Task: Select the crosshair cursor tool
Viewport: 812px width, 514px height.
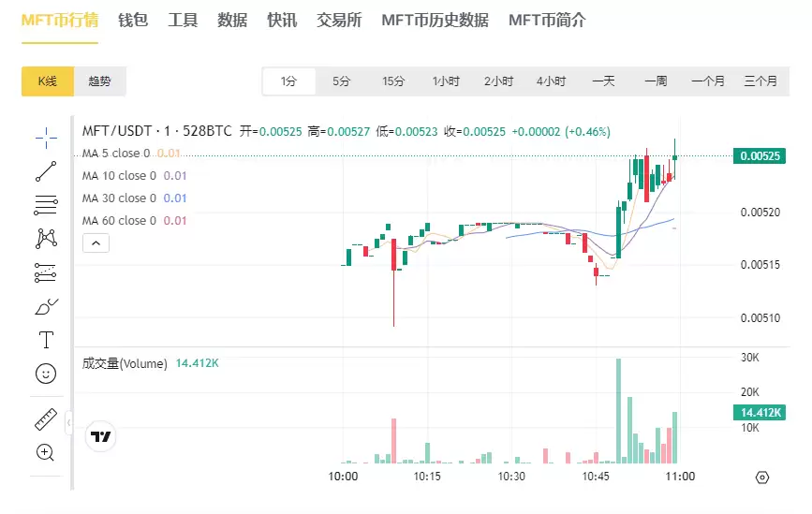Action: (45, 139)
